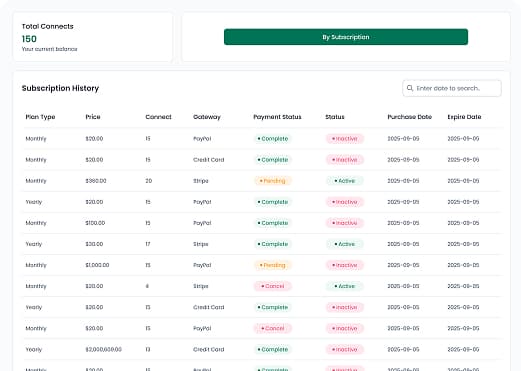This screenshot has height=371, width=521.
Task: Click the Inactive badge in the Monthly Credit Card row
Action: click(x=345, y=160)
